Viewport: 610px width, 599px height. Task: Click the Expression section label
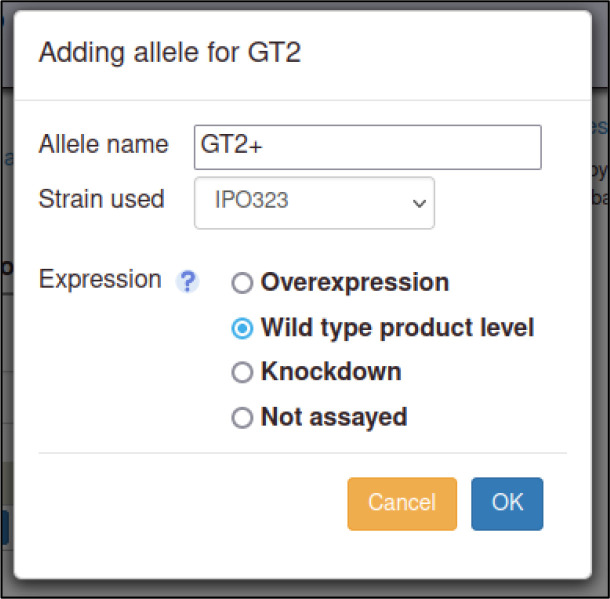[x=100, y=279]
